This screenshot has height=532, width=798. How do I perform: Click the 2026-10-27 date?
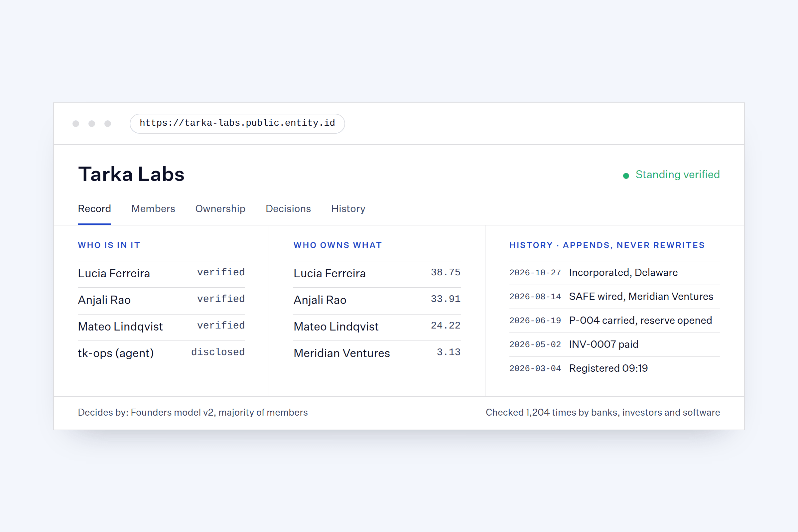(535, 273)
